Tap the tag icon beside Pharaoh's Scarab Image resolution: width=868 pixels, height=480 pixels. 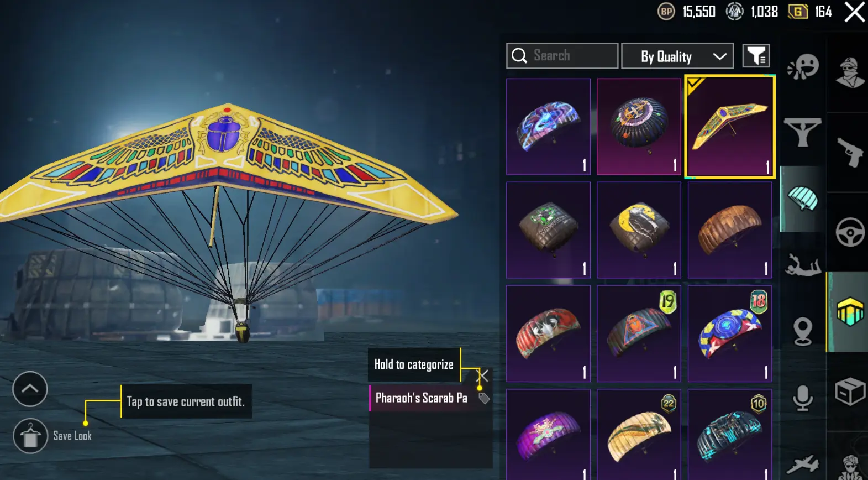point(484,398)
